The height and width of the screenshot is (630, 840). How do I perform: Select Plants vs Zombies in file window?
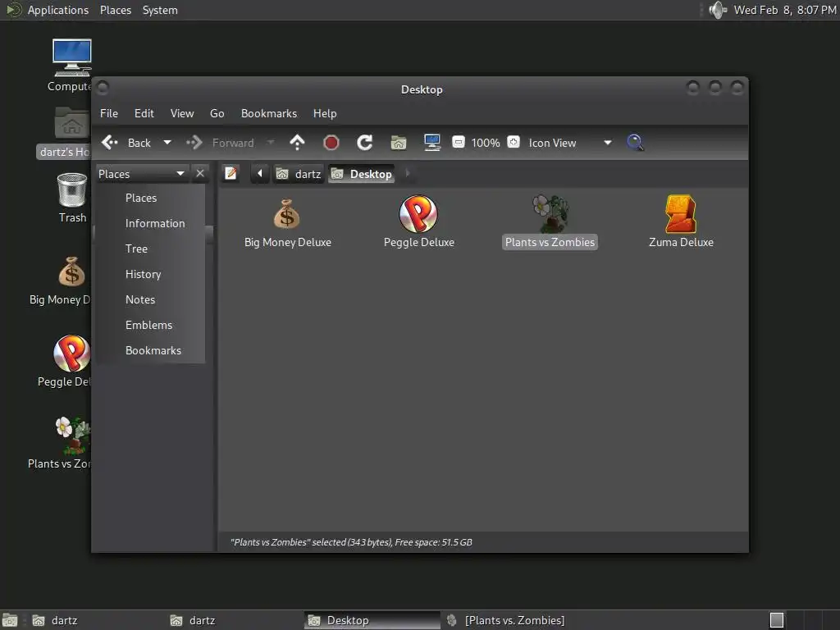(x=550, y=222)
